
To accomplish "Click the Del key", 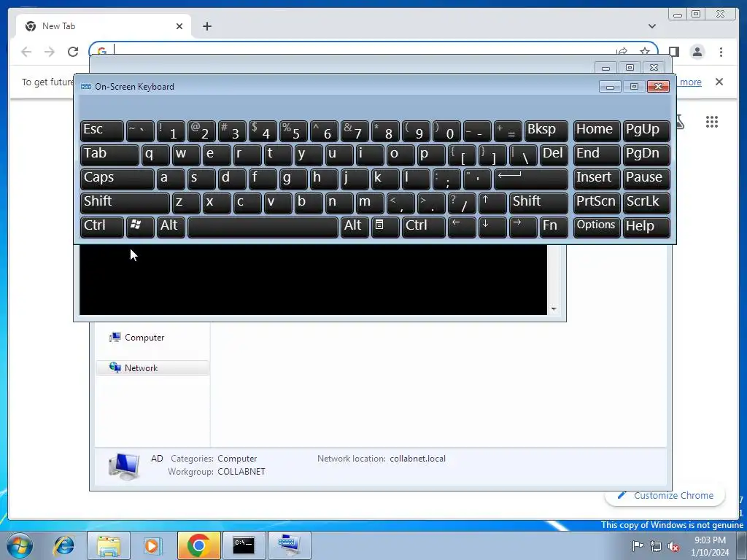I will pyautogui.click(x=554, y=155).
